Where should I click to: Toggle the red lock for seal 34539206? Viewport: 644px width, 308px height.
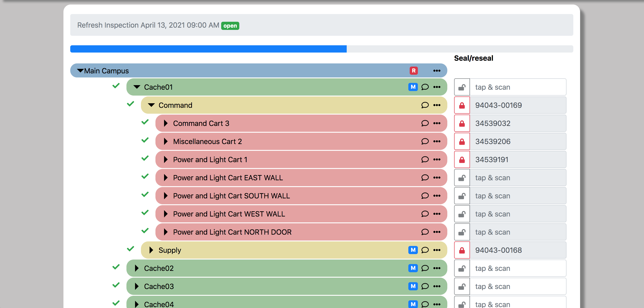tap(462, 141)
